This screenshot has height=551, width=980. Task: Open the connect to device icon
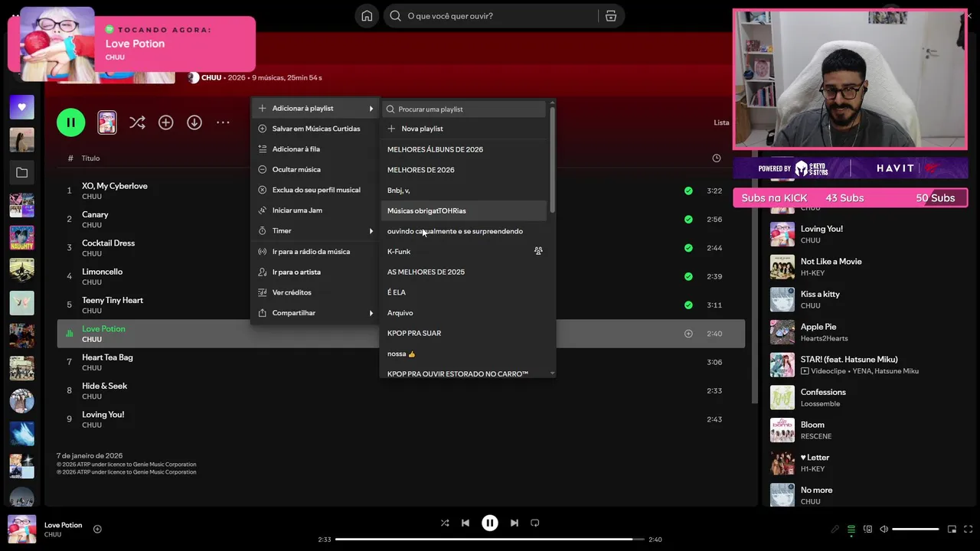[x=867, y=529]
